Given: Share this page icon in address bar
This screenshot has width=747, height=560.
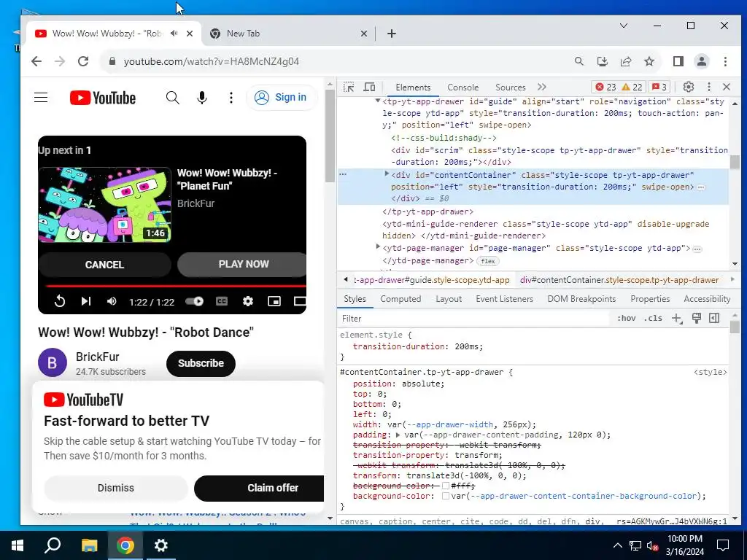Looking at the screenshot, I should [x=625, y=61].
